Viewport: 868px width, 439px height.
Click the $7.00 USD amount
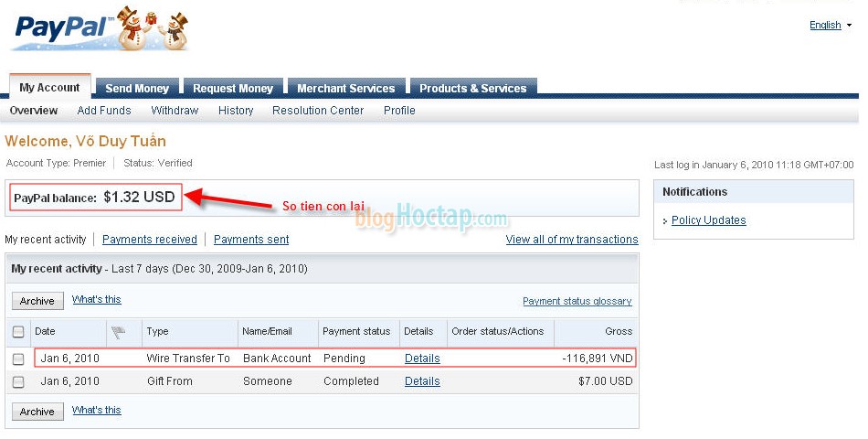(x=606, y=381)
